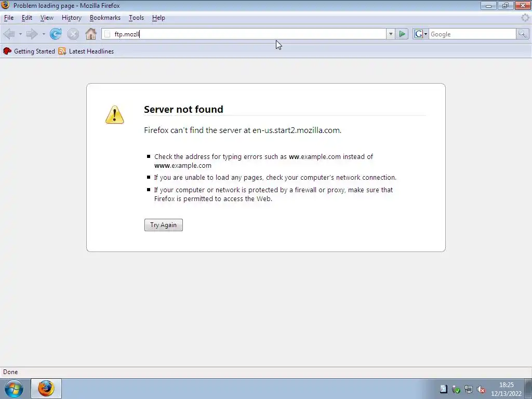
Task: Click the Forward navigation arrow
Action: click(32, 34)
